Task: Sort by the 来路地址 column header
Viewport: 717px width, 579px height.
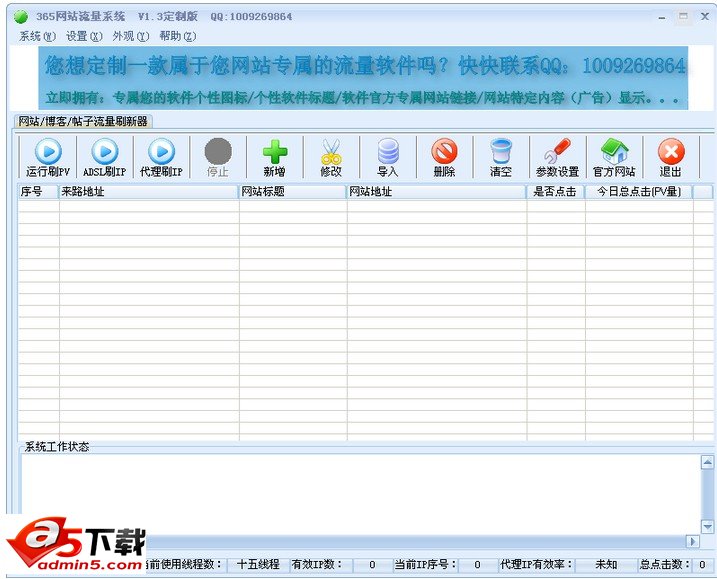Action: pyautogui.click(x=149, y=192)
